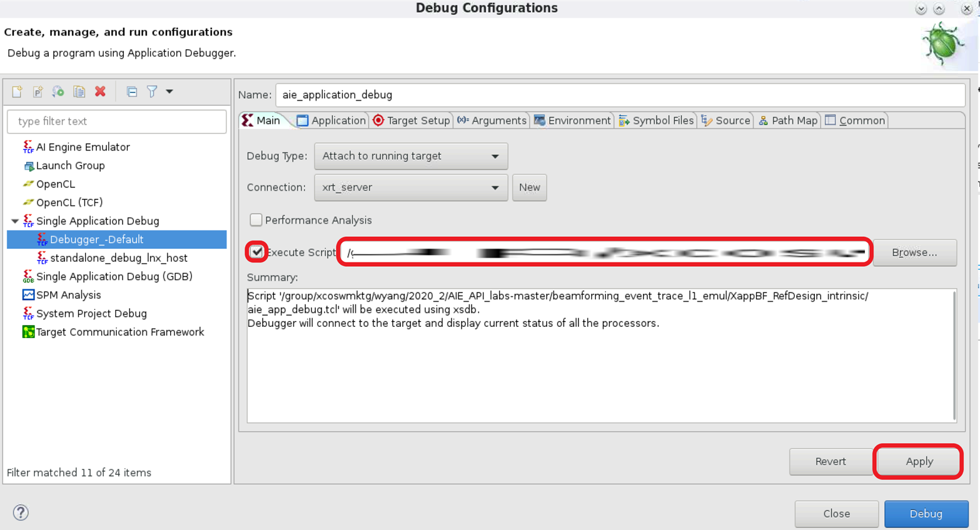Viewport: 980px width, 530px height.
Task: Collapse the Single Application Debug tree node
Action: click(x=15, y=221)
